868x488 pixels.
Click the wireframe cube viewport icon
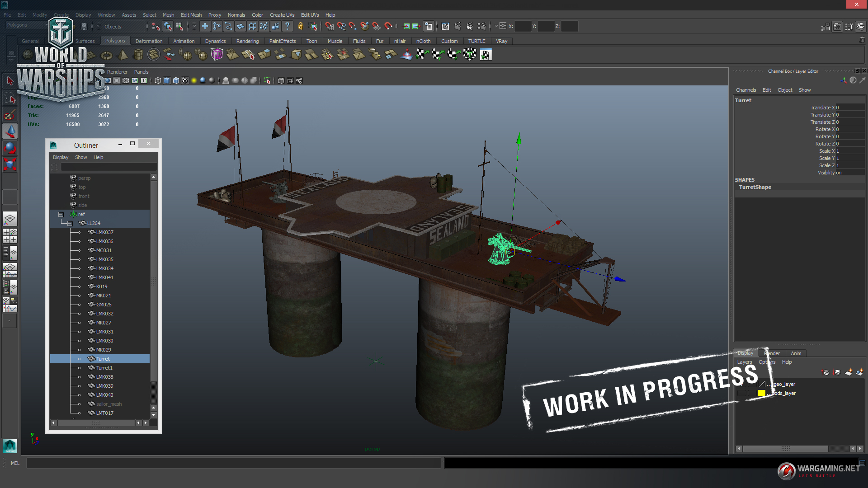[158, 80]
